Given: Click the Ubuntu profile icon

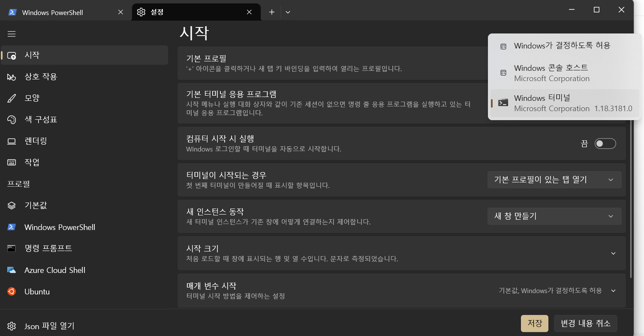Looking at the screenshot, I should point(12,291).
